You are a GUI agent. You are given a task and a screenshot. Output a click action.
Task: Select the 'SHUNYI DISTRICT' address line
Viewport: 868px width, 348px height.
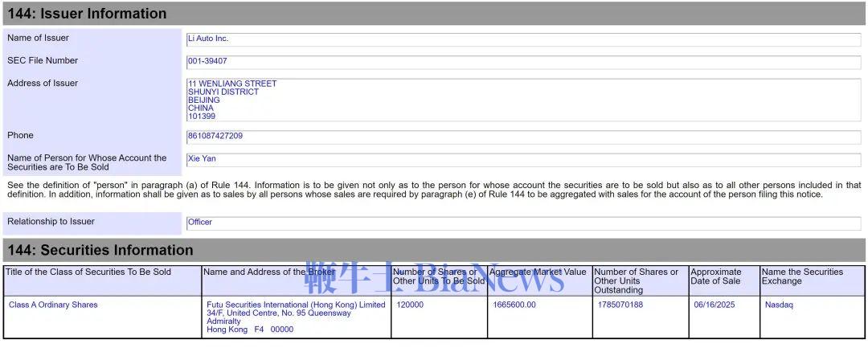click(223, 92)
